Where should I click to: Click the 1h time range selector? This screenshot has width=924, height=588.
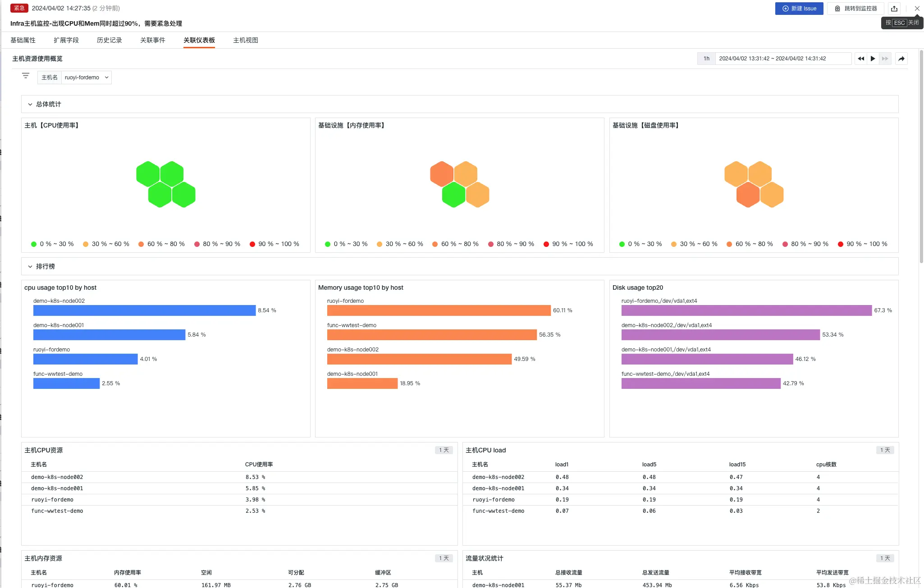(x=706, y=59)
